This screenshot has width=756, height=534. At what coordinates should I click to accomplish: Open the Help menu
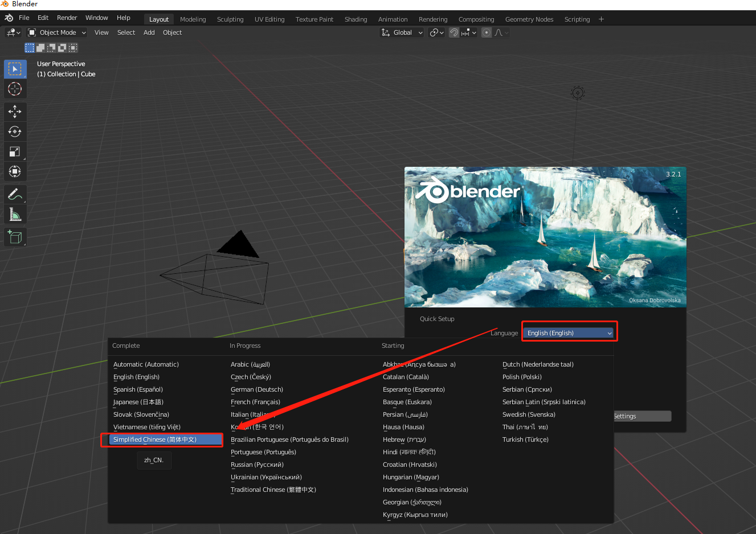click(x=124, y=18)
